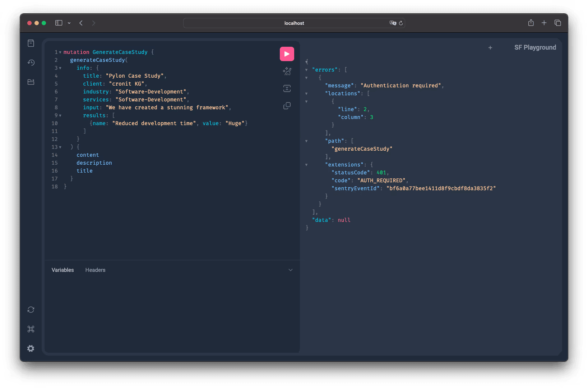The width and height of the screenshot is (588, 388).
Task: Open collections via the folder icon
Action: (31, 82)
